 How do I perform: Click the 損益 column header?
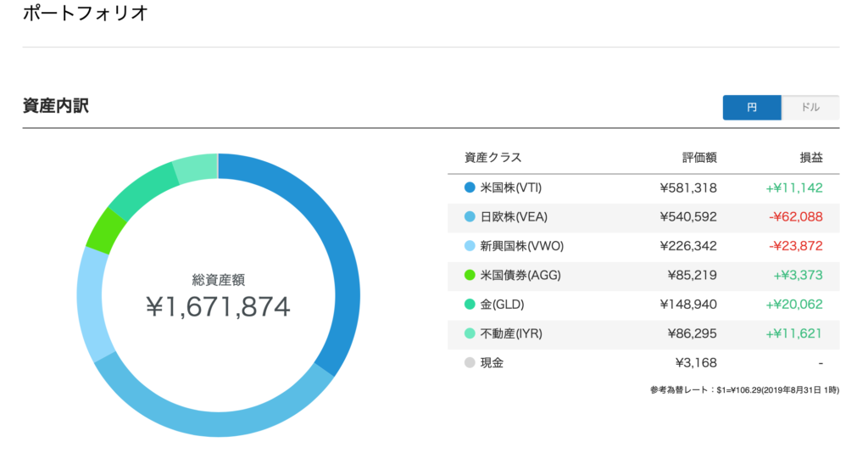tap(811, 158)
